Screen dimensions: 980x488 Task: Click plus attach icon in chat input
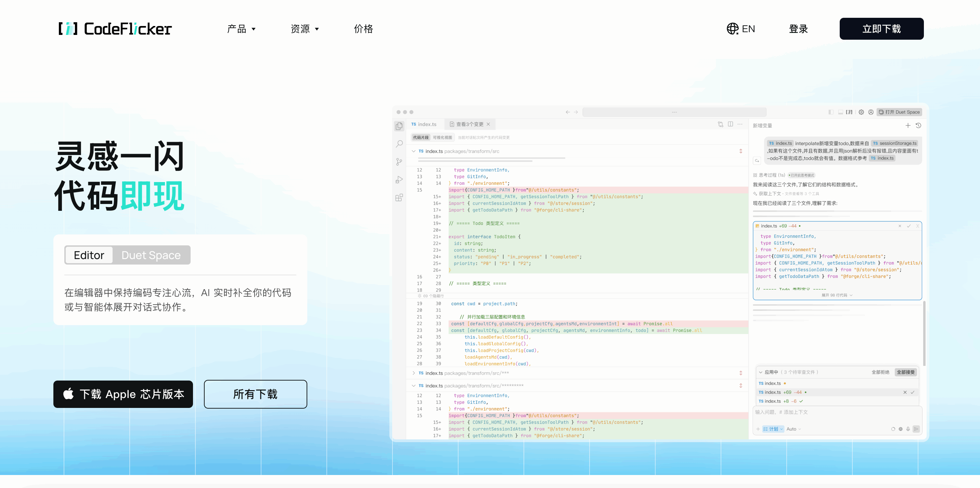point(758,429)
